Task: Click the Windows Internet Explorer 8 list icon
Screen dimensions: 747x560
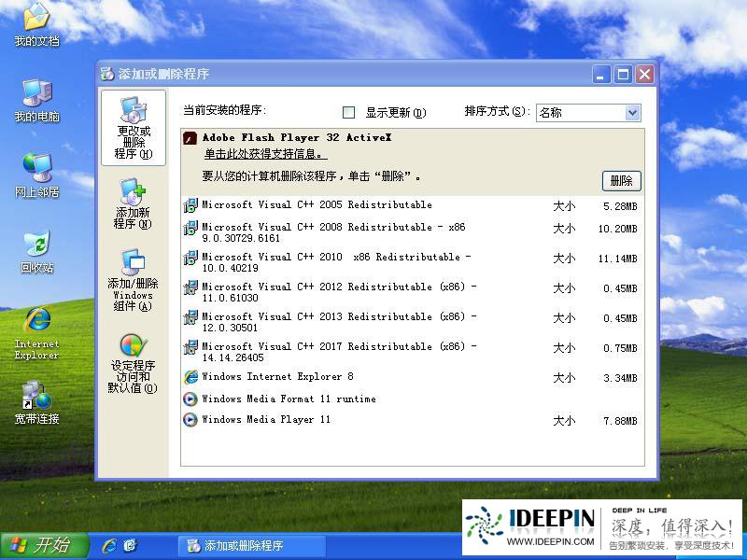Action: pos(190,378)
